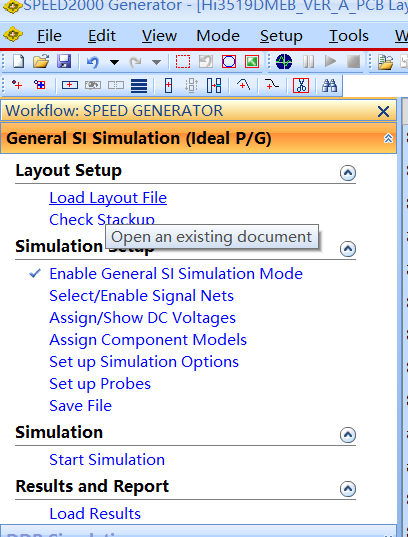Open the Undo history dropdown arrow
Viewport: 408px width, 537px height.
[114, 62]
